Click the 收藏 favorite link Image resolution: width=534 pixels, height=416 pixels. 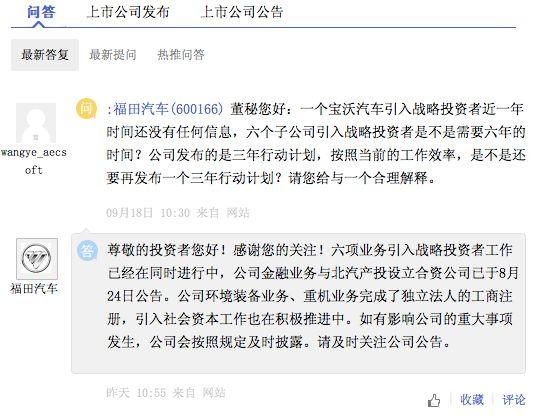coord(472,400)
